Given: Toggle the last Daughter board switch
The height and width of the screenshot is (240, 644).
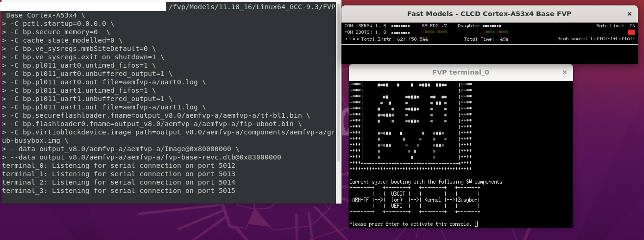Looking at the screenshot, I should [x=500, y=26].
